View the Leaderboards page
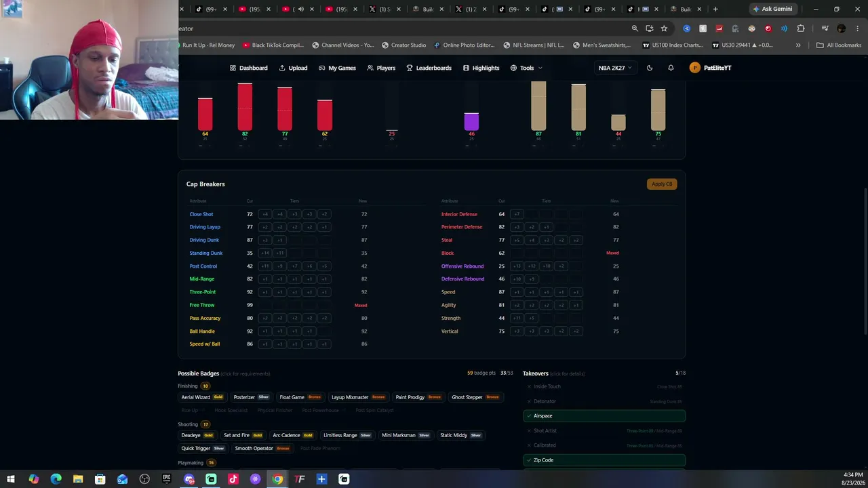Image resolution: width=868 pixels, height=488 pixels. tap(429, 68)
